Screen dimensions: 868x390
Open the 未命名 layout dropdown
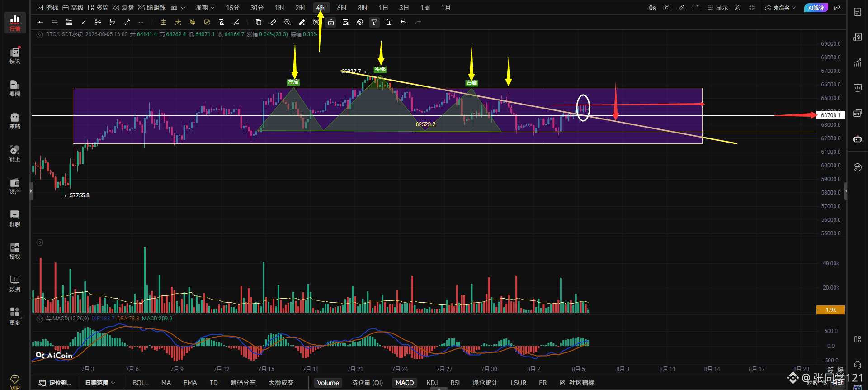click(780, 8)
